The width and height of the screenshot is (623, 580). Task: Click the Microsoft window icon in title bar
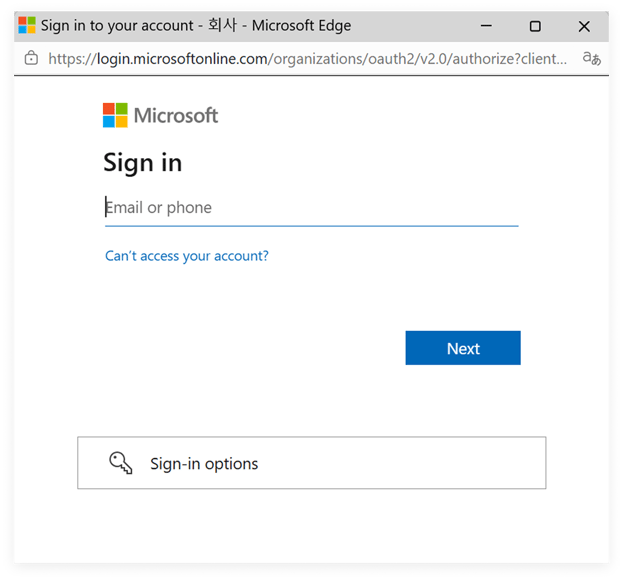click(26, 26)
